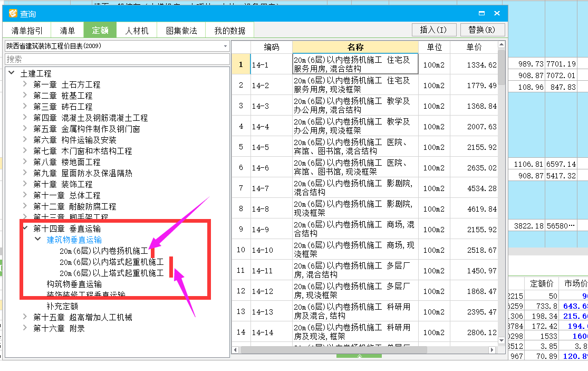Select 20m(6层)以内塔式起重机施工 tree item
588x371 pixels.
pyautogui.click(x=112, y=262)
